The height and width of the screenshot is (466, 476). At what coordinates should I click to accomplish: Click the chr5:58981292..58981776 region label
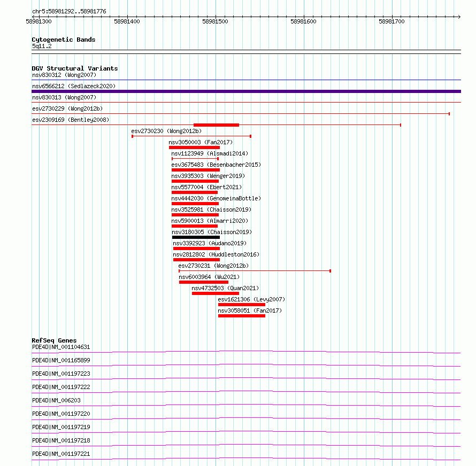point(69,12)
